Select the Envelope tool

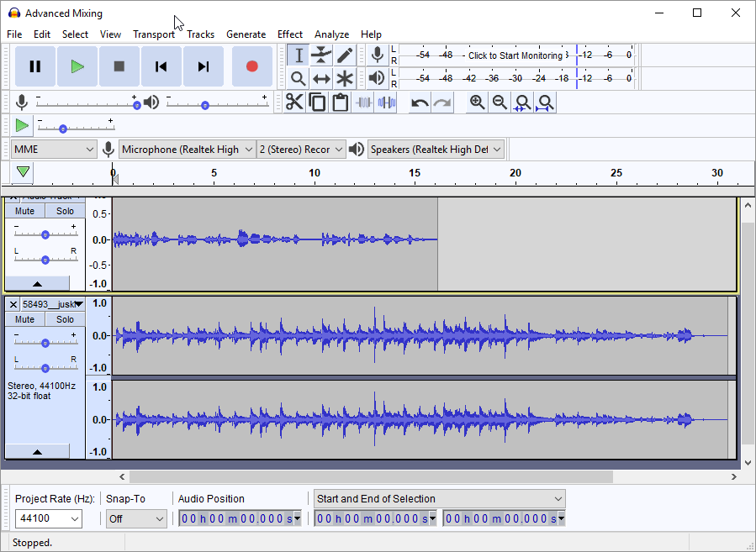[x=321, y=55]
